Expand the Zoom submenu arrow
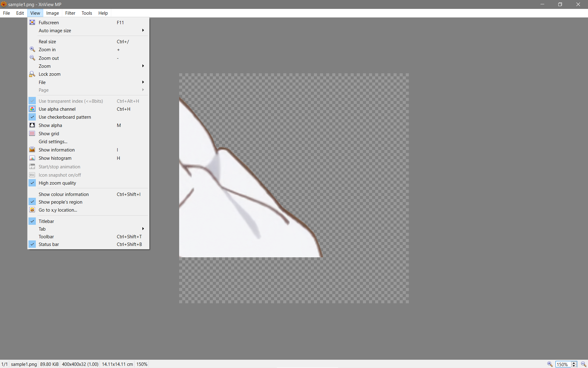 point(143,66)
